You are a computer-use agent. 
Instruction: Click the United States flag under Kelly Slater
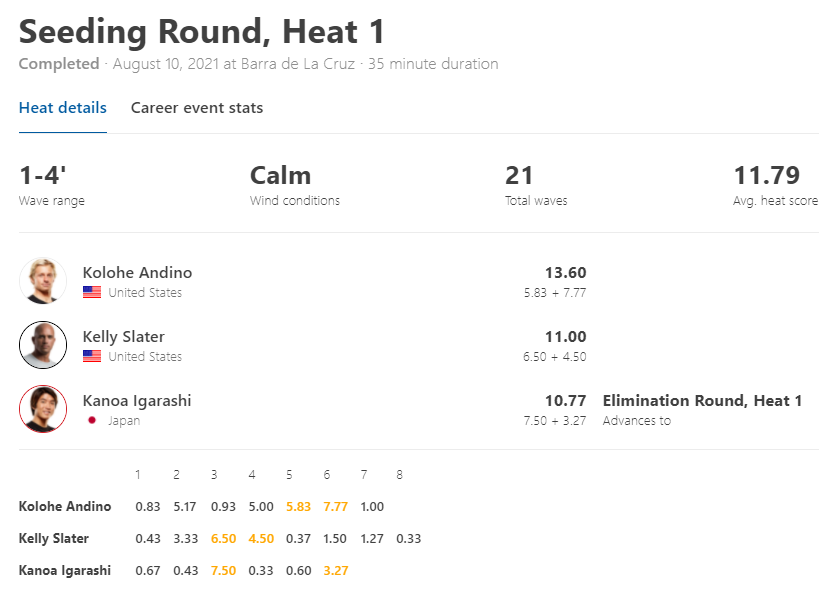click(92, 356)
